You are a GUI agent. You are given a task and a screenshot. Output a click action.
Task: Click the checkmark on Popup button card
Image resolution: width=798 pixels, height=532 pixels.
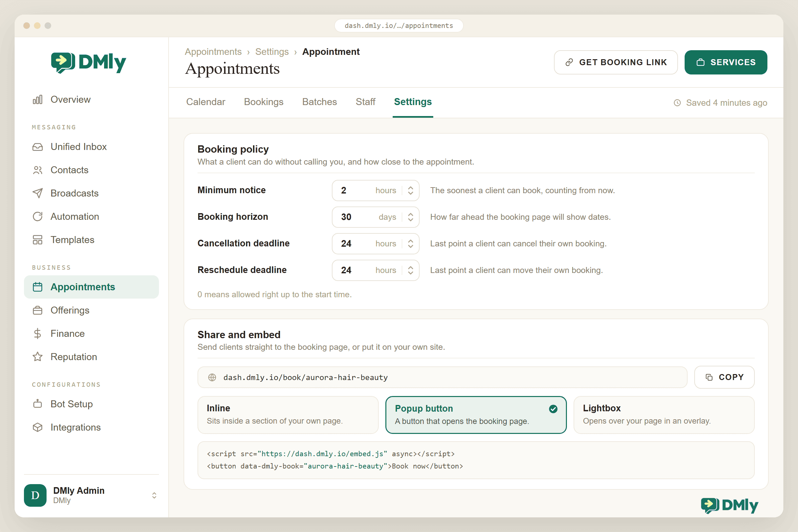coord(553,409)
